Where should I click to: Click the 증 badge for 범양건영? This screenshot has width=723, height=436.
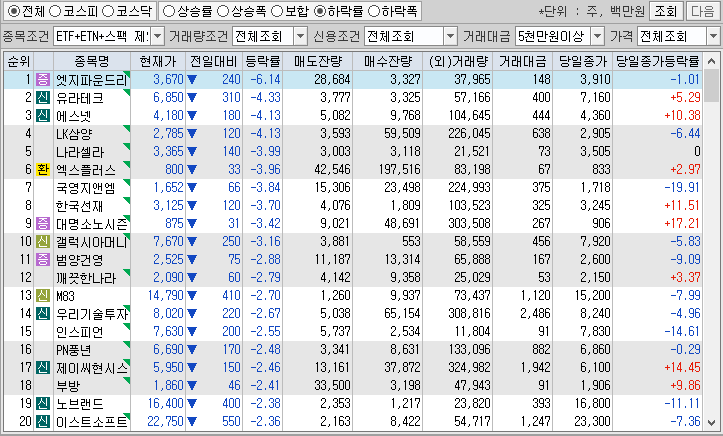(43, 259)
